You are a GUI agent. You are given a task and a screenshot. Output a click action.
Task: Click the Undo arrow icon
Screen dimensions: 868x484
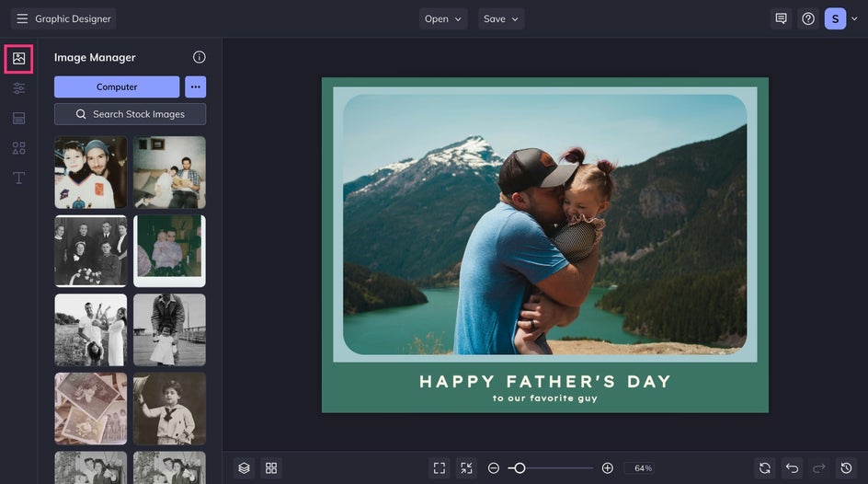pos(792,468)
